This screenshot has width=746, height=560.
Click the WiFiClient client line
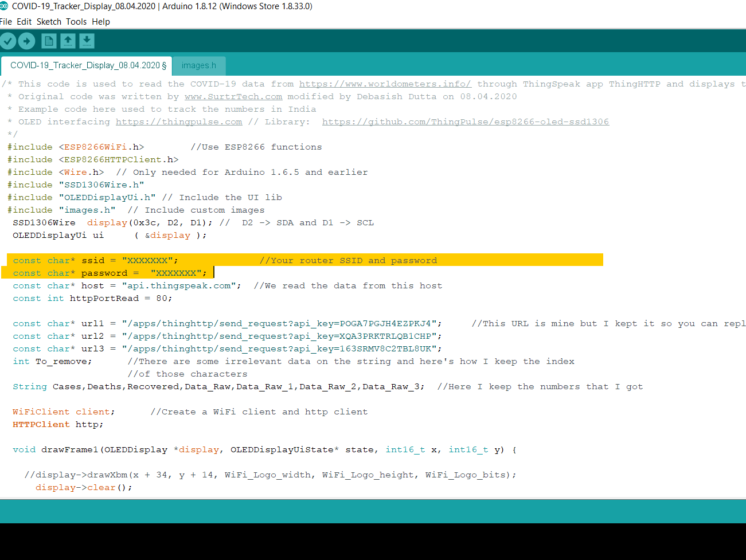pos(64,412)
